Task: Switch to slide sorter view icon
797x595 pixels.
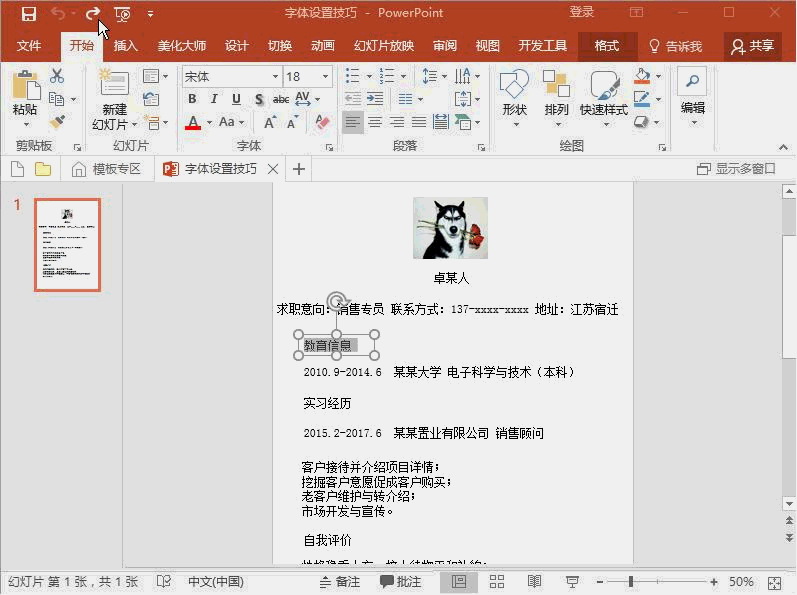Action: click(497, 581)
